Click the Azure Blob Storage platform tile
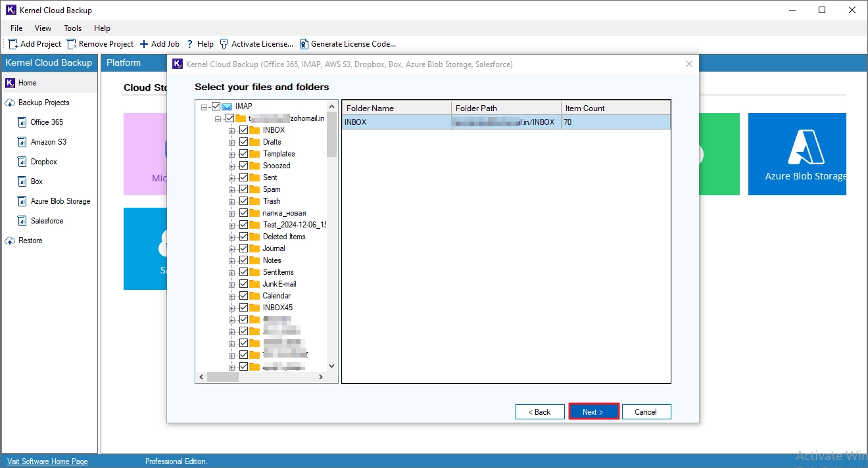868x468 pixels. click(x=797, y=154)
